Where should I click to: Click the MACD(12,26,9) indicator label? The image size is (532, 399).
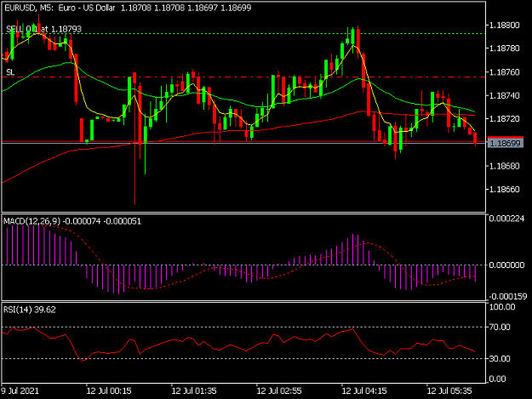[x=31, y=221]
